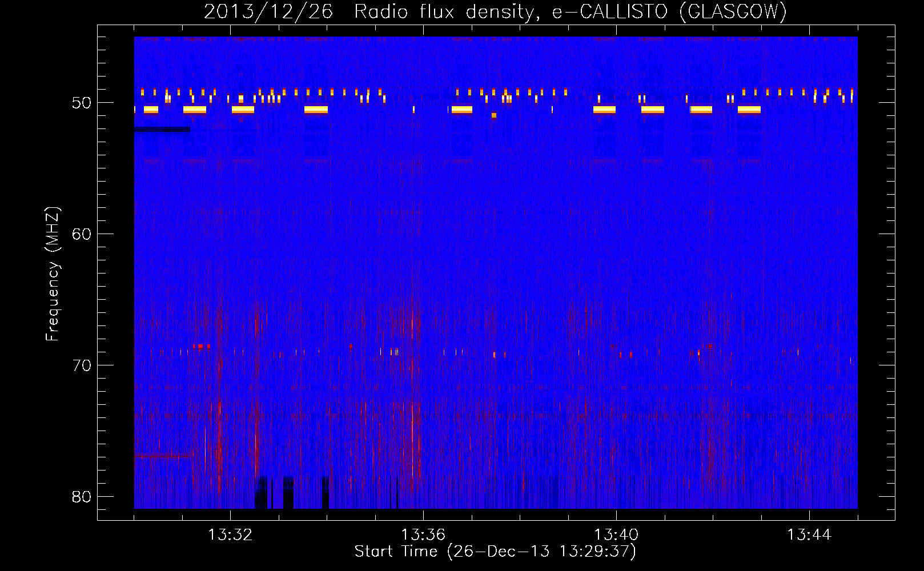Click the red horizontal line near 77 MHz
The image size is (924, 571).
click(163, 456)
